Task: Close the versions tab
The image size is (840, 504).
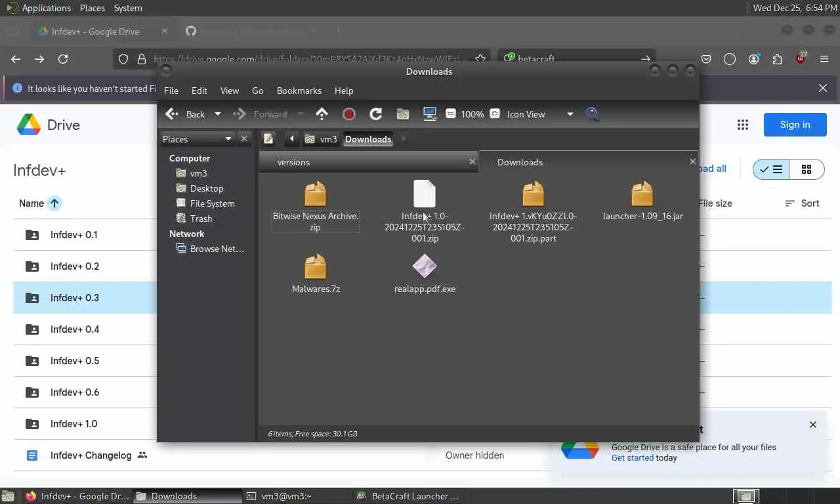Action: point(472,161)
